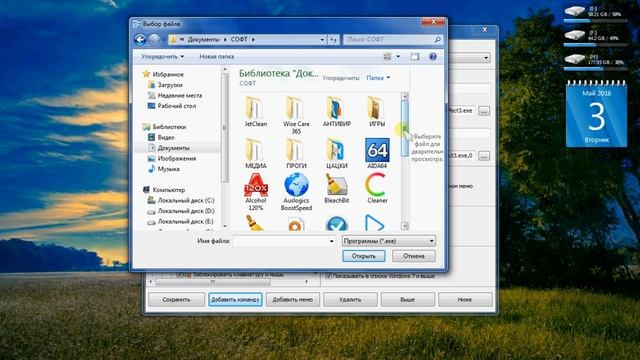Image resolution: width=640 pixels, height=360 pixels.
Task: Select the Wise Care 365 folder
Action: pos(296,115)
